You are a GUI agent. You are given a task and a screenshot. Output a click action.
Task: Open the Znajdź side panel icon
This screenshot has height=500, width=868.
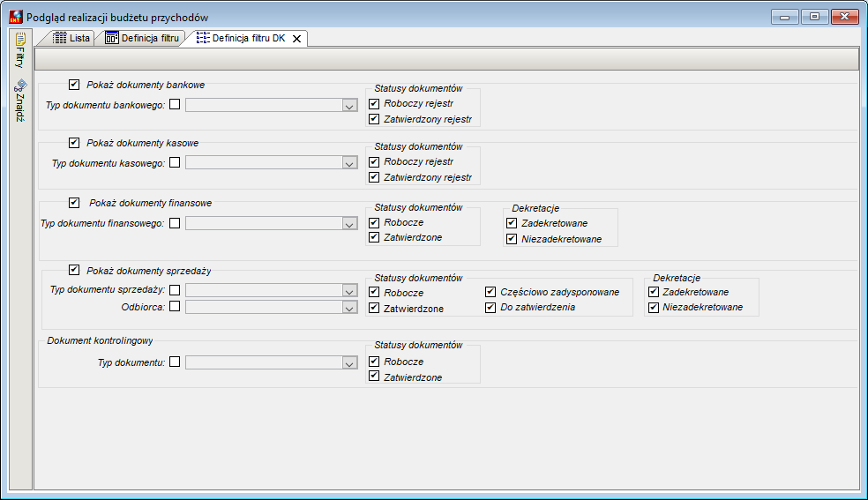point(20,86)
